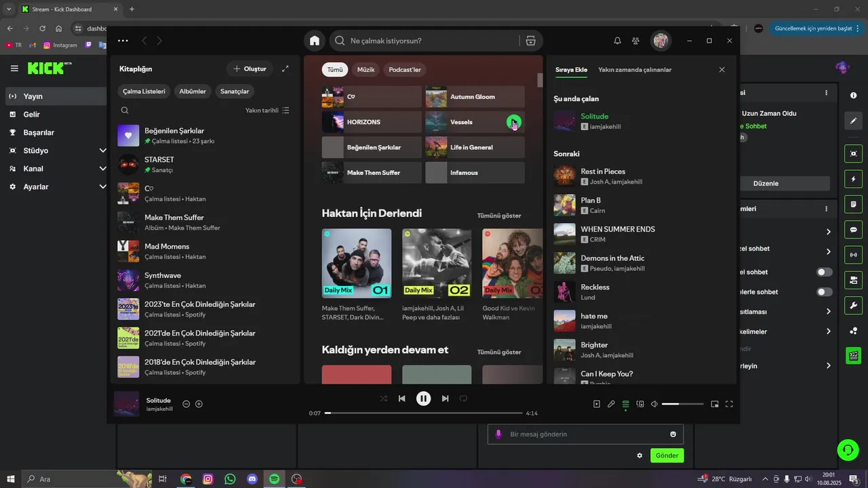Viewport: 868px width, 488px height.
Task: Click the minus-circle icon beside Solitude
Action: tap(186, 404)
